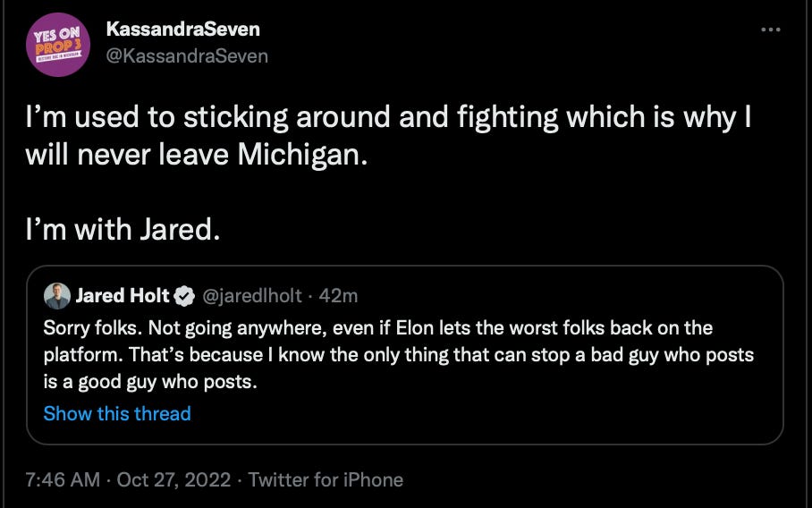Click the 42m timestamp on quoted tweet
Image resolution: width=812 pixels, height=508 pixels.
point(339,295)
